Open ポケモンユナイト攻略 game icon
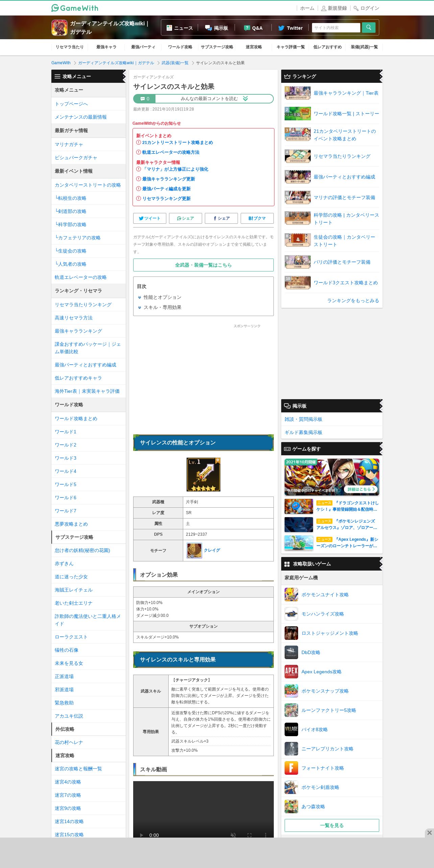434x868 pixels. pyautogui.click(x=291, y=595)
